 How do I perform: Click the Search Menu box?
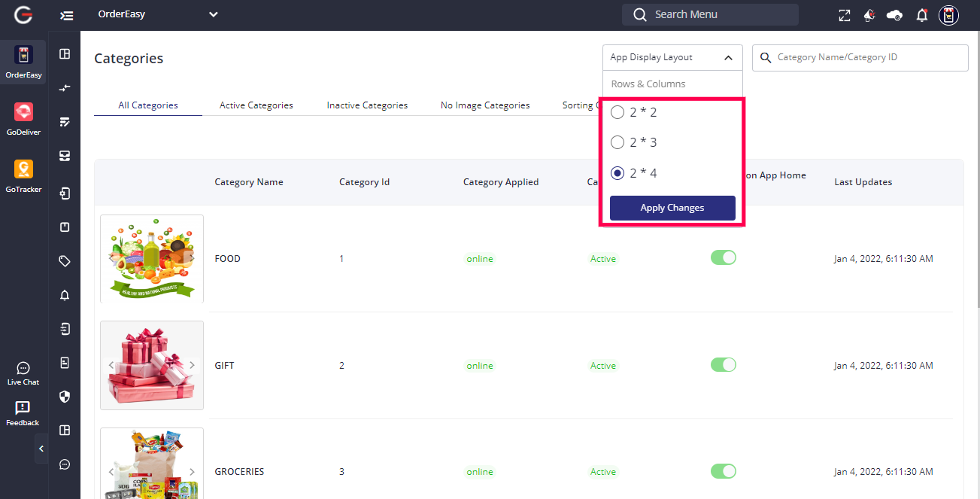pos(710,14)
